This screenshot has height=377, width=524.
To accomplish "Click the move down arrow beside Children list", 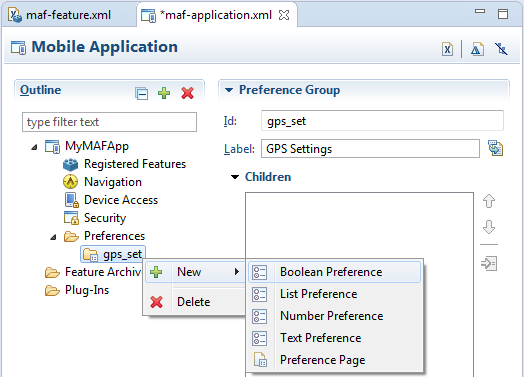I will click(489, 227).
